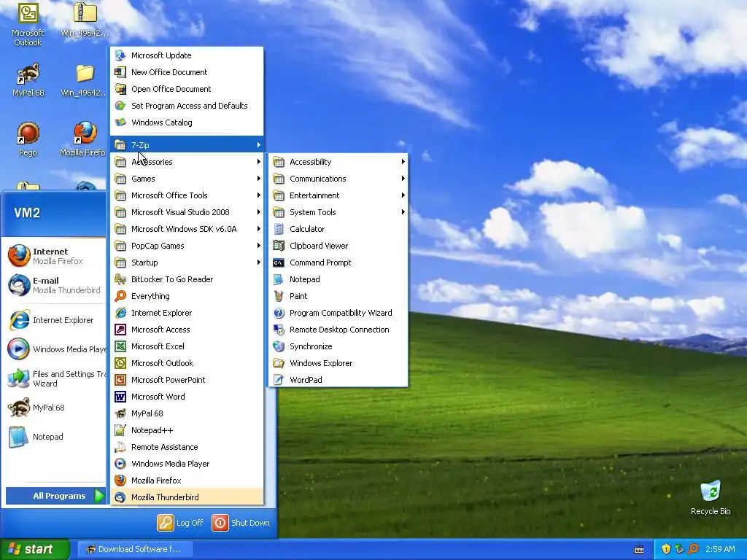Click the Everything magnifier tray icon
The height and width of the screenshot is (560, 747).
click(693, 549)
